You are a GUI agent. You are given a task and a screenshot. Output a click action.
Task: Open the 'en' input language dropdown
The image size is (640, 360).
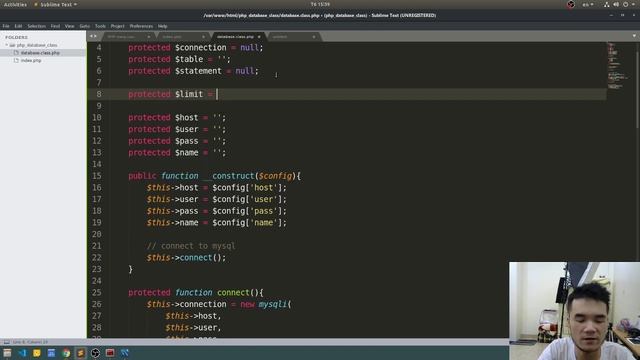(588, 4)
